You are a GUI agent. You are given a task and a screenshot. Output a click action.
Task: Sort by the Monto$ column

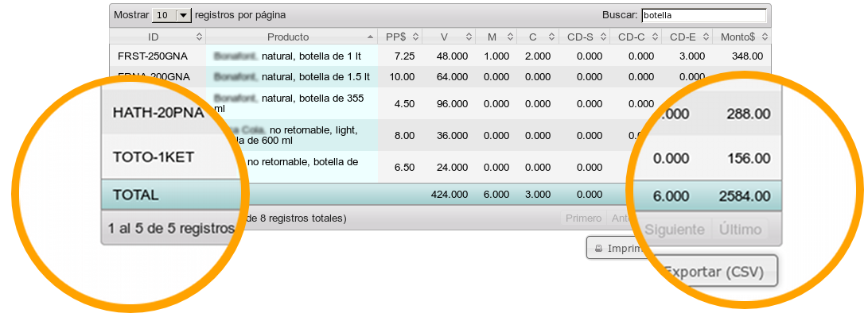click(x=741, y=37)
